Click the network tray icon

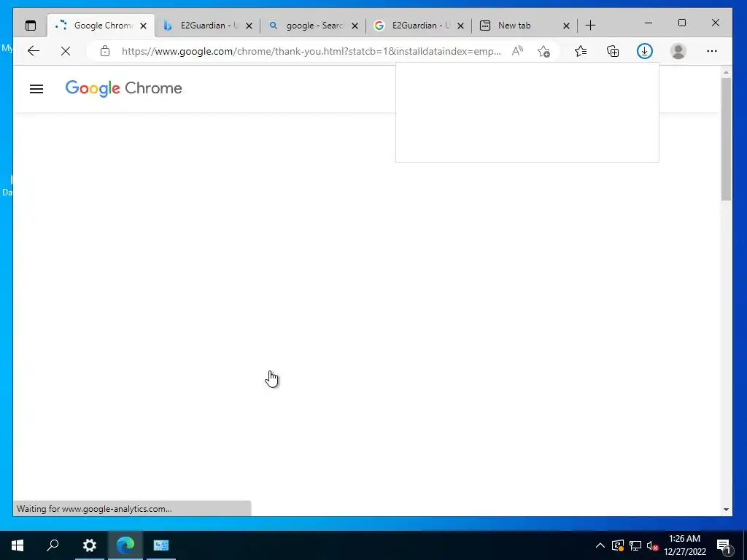(x=635, y=545)
